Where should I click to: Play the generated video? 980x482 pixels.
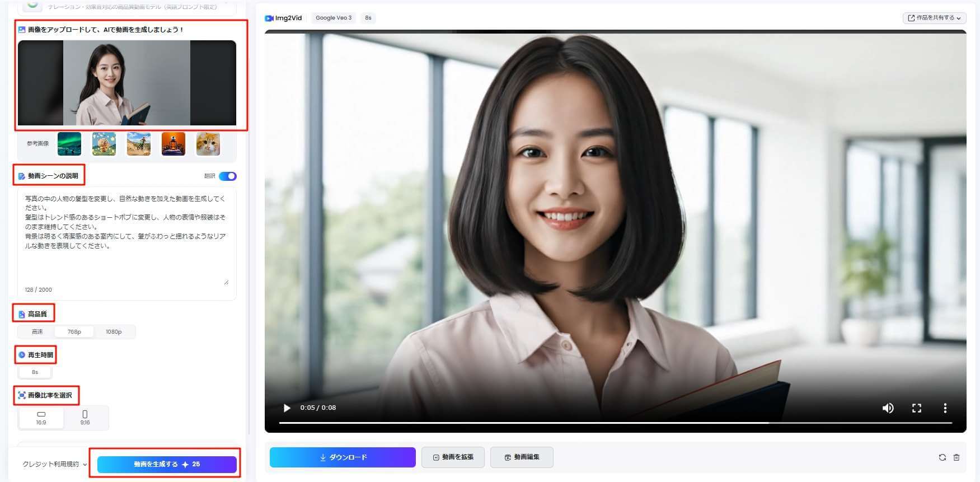coord(287,408)
